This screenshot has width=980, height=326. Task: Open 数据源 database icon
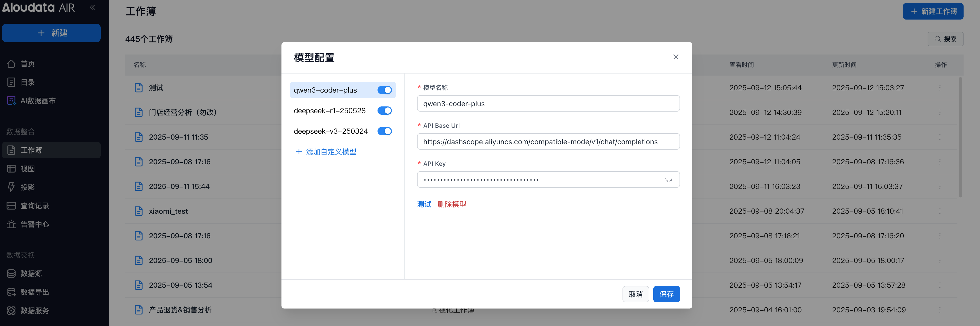click(x=11, y=274)
